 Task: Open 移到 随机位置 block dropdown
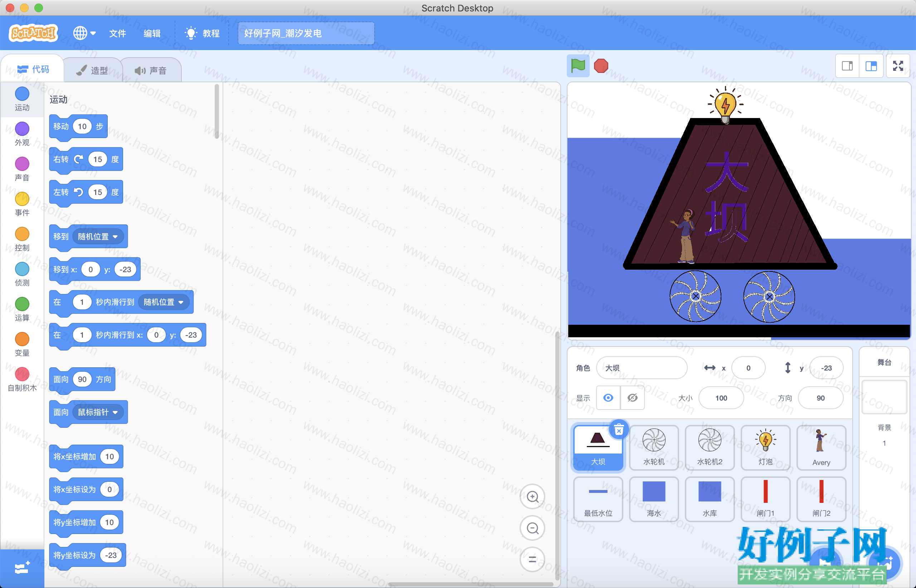pos(98,236)
